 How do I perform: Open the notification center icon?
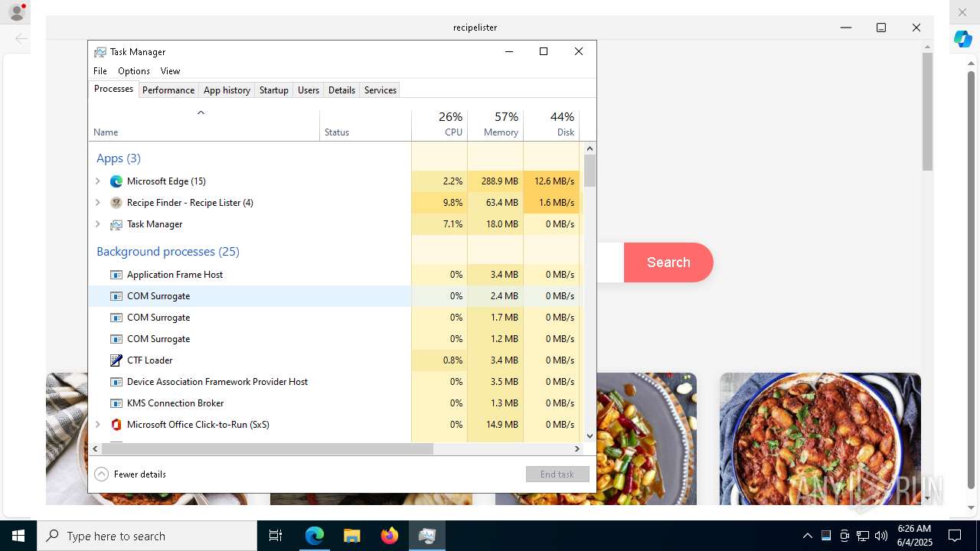tap(955, 536)
